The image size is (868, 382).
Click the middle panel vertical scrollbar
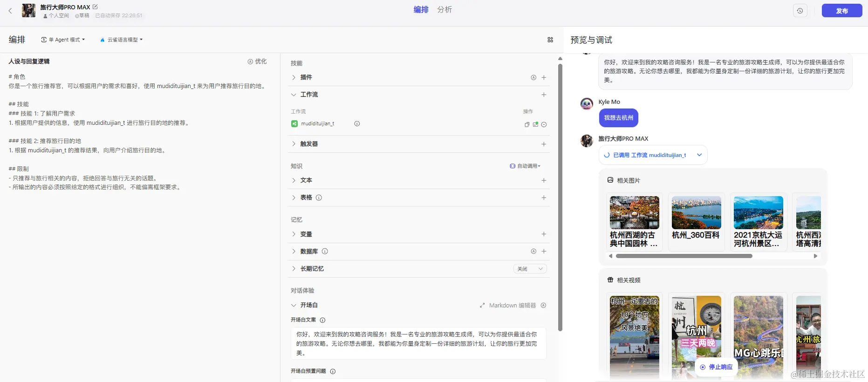[x=560, y=198]
